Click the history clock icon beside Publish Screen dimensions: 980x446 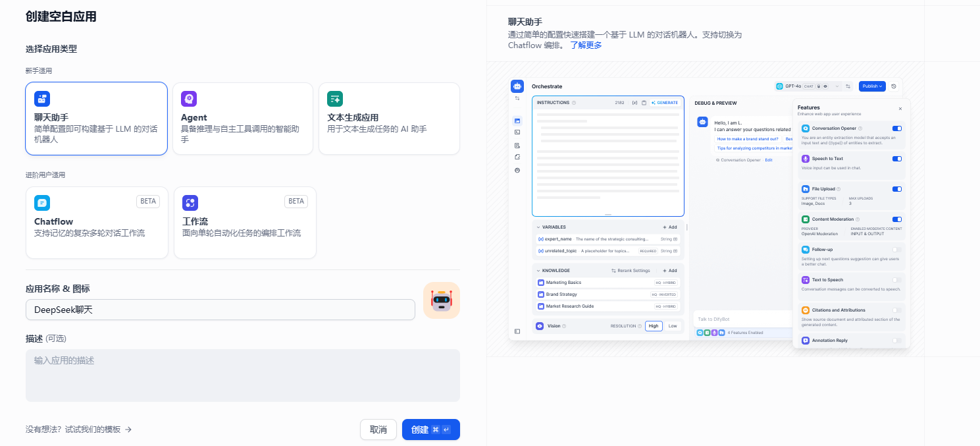click(x=893, y=86)
